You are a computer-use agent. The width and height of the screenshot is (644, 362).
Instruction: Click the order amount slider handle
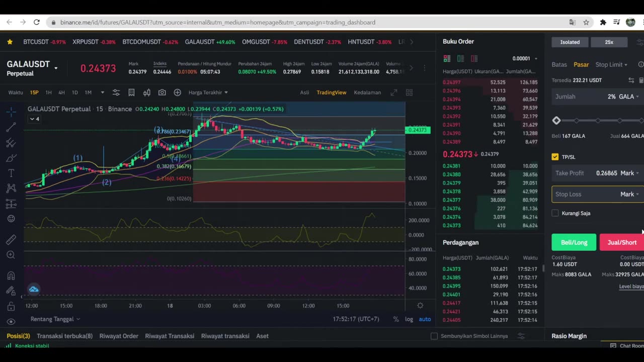tap(556, 121)
